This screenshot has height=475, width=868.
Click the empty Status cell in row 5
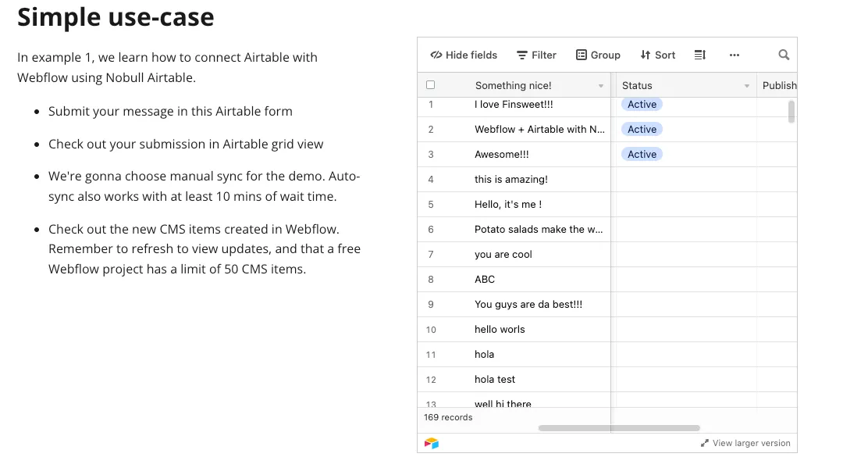[685, 204]
